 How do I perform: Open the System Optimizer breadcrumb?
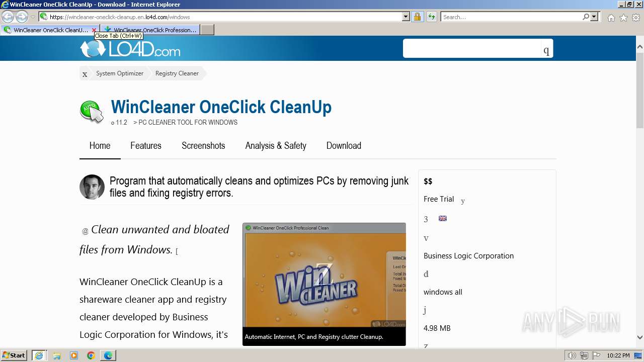[120, 73]
